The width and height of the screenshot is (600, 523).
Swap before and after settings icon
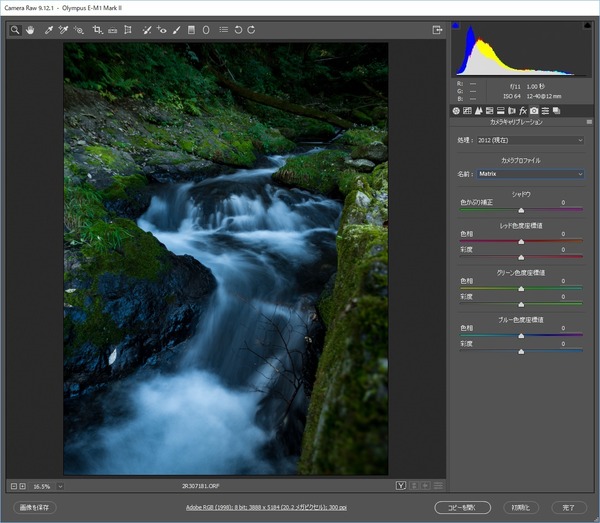coord(414,486)
